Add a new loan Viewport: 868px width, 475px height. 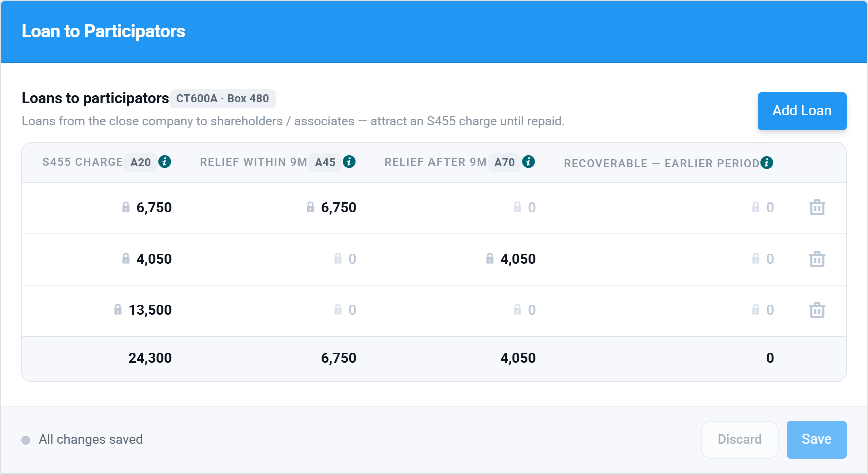pos(802,111)
